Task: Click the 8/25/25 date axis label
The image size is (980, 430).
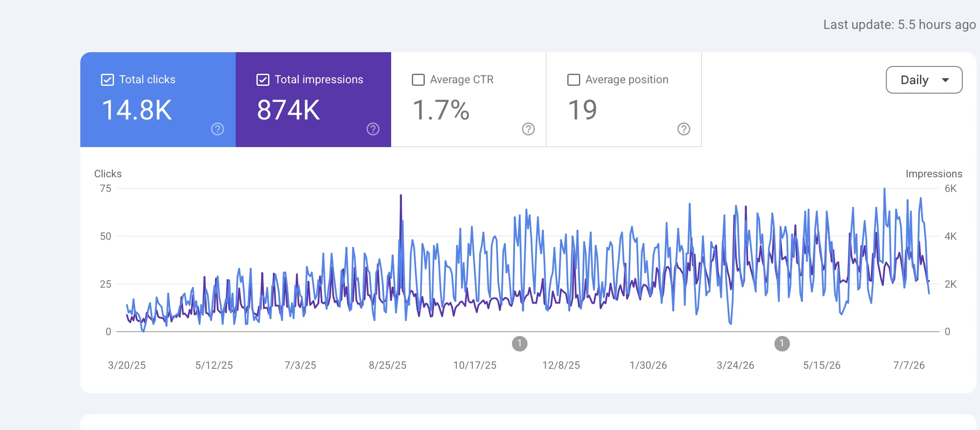Action: pos(388,365)
